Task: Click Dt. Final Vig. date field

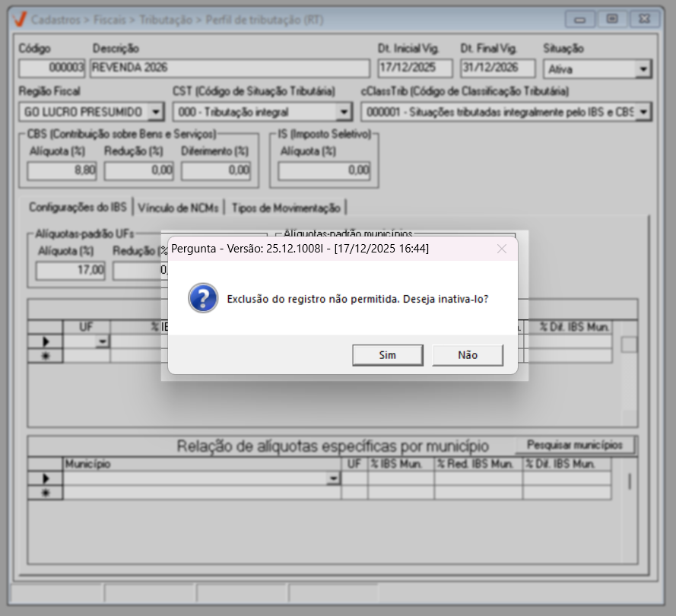Action: 497,68
